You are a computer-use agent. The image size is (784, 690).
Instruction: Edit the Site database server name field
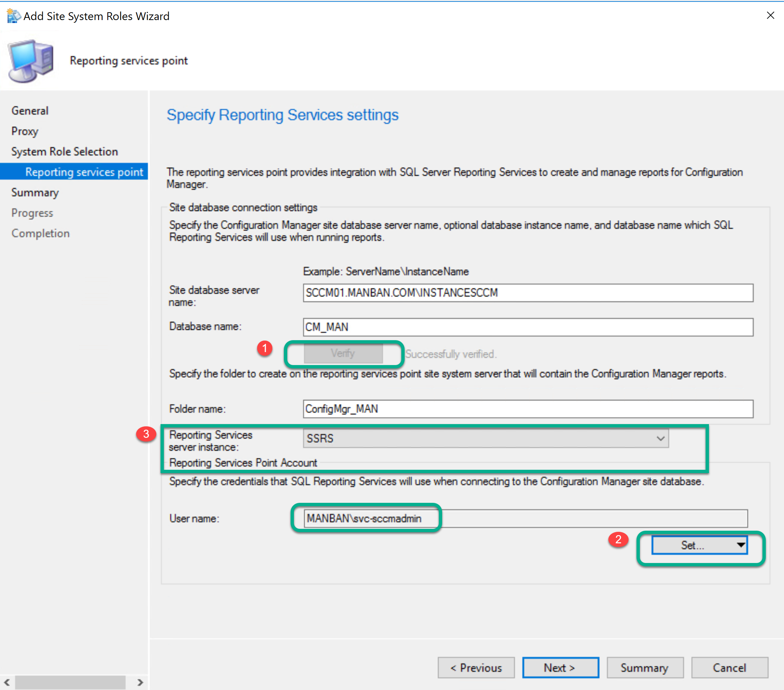[x=528, y=293]
